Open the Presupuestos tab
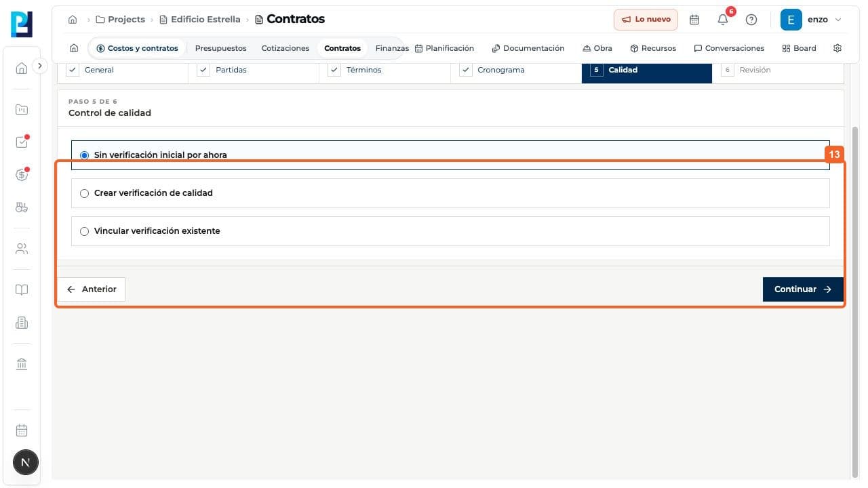The height and width of the screenshot is (488, 868). click(x=220, y=48)
